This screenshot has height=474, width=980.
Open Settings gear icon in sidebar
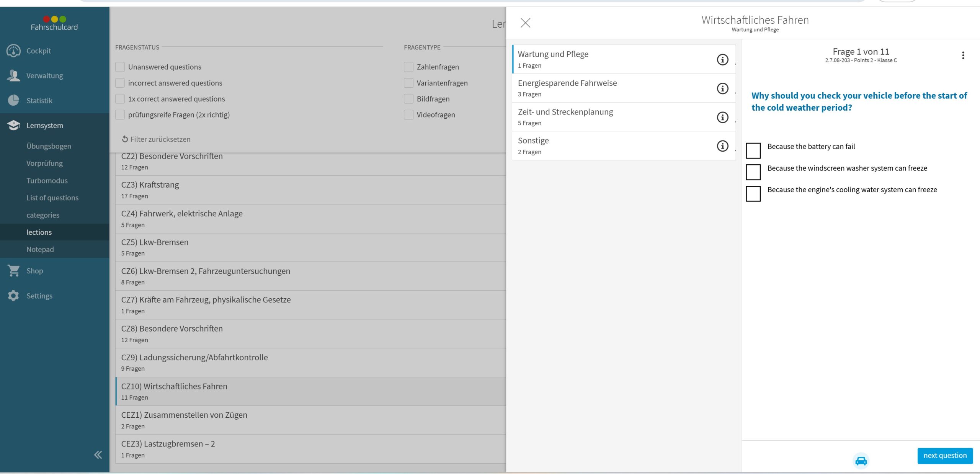[13, 296]
